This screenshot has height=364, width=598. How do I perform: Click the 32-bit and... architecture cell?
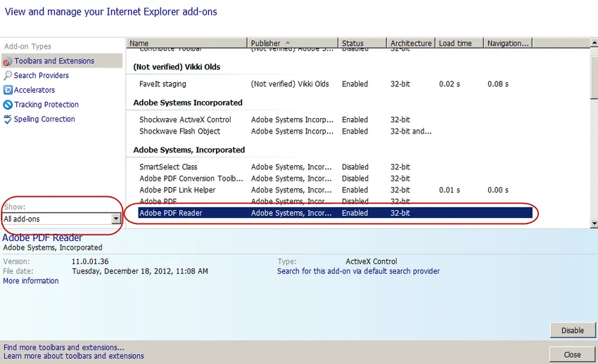click(x=411, y=131)
